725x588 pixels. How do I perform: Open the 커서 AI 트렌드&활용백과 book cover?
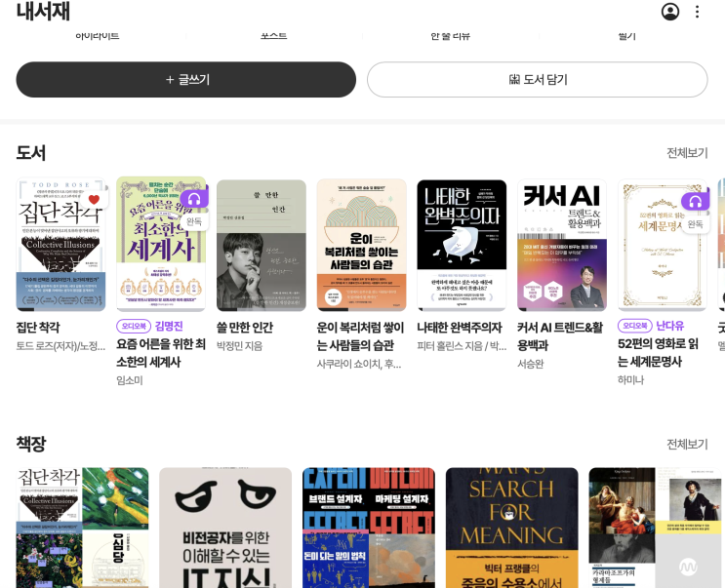[x=562, y=246]
